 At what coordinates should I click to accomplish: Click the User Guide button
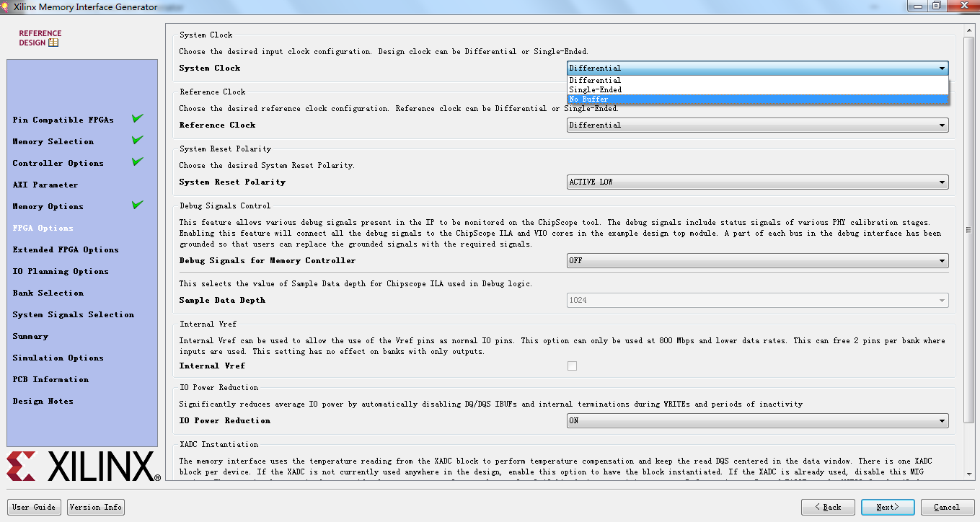(34, 507)
